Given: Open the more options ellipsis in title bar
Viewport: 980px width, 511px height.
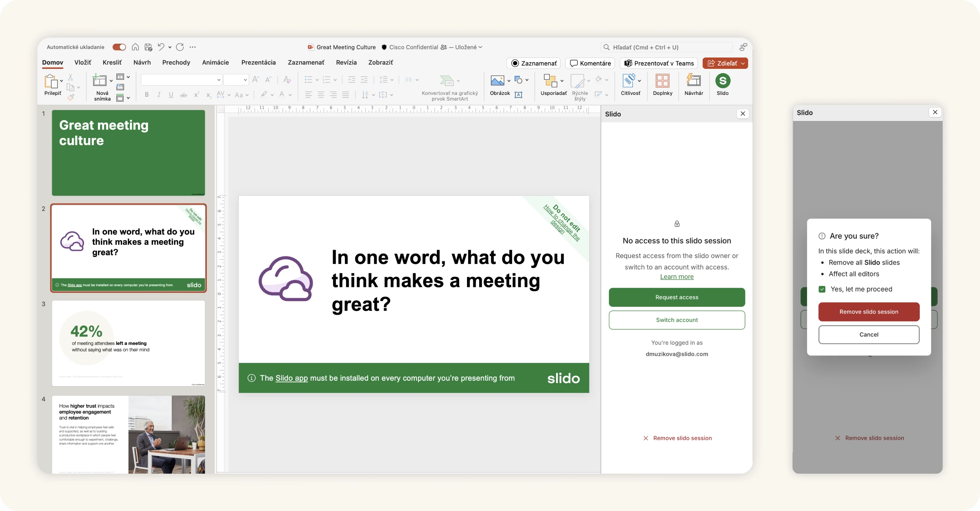Looking at the screenshot, I should [x=192, y=47].
